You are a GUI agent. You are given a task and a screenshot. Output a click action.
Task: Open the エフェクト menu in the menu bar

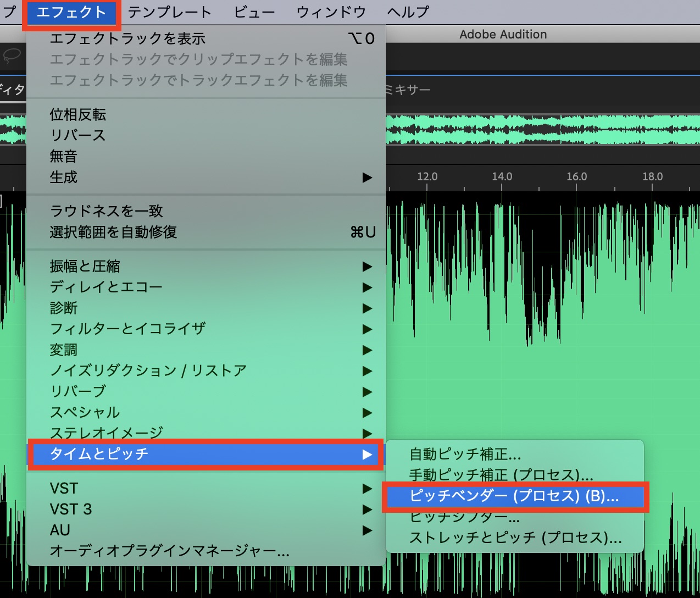pos(71,12)
